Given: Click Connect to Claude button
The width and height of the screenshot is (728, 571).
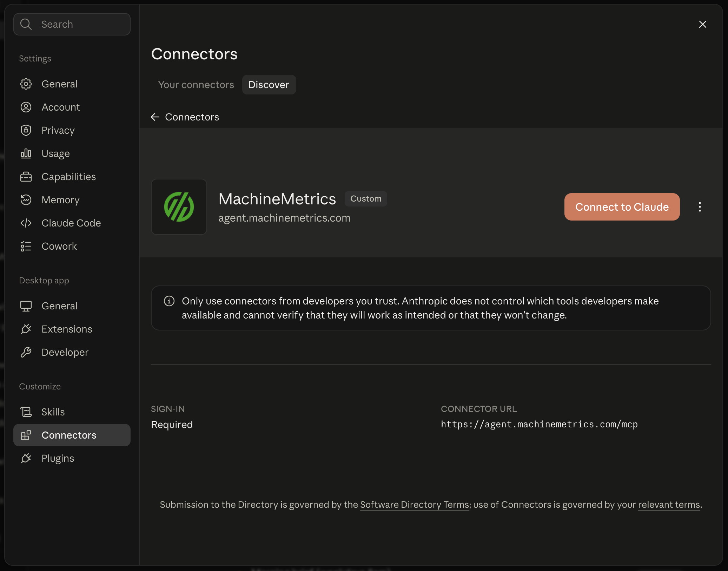Looking at the screenshot, I should 622,207.
